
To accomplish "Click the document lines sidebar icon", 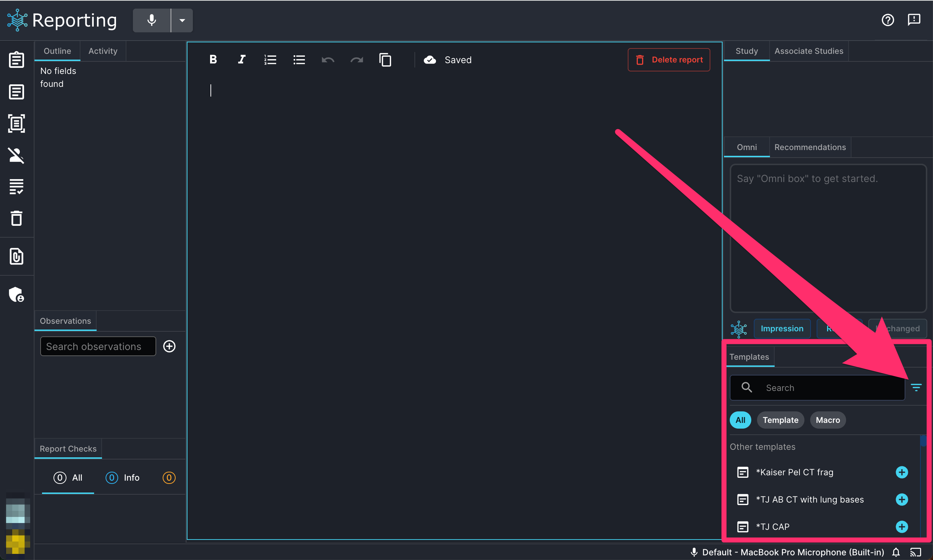I will click(16, 92).
